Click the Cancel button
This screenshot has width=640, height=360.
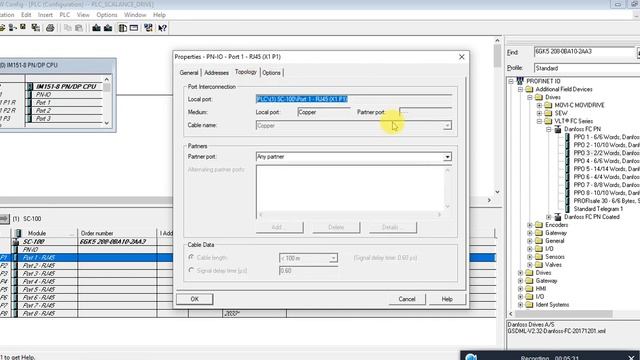pos(407,299)
